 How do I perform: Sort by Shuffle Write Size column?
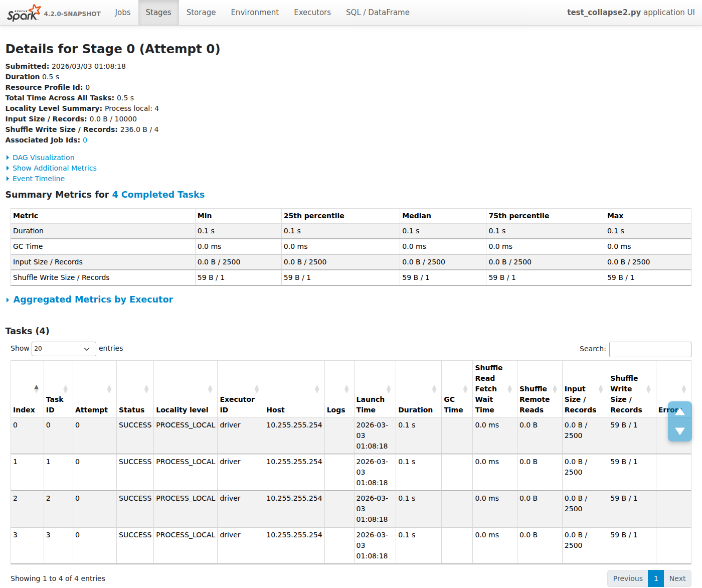click(626, 394)
